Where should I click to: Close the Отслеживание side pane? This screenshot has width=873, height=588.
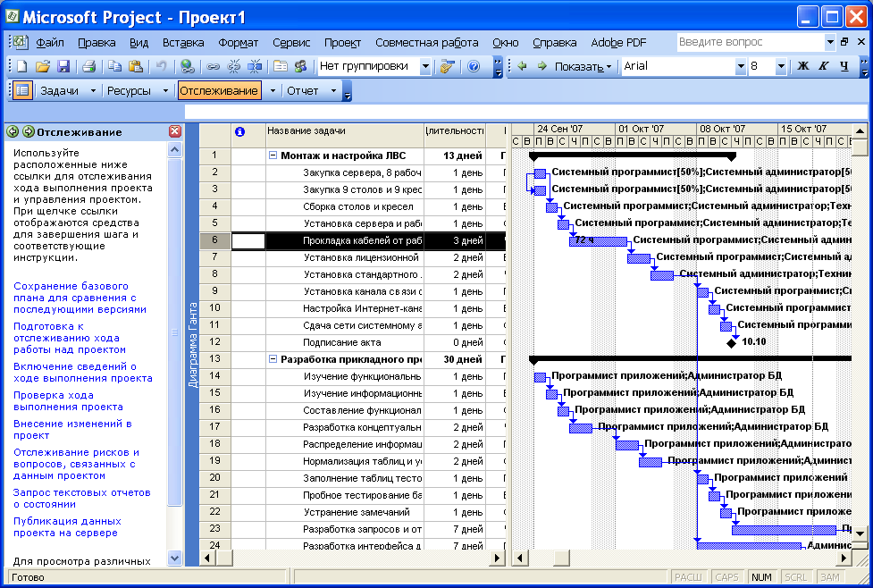[175, 131]
